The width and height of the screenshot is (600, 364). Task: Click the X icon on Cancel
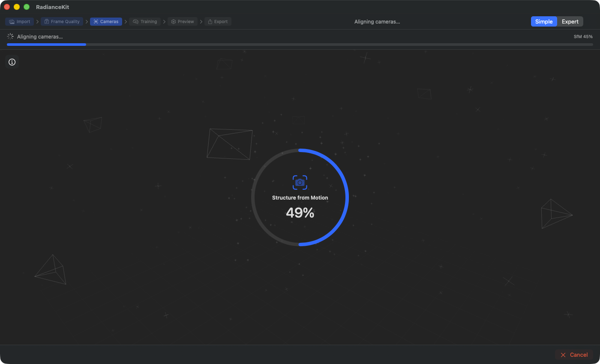[x=563, y=355]
